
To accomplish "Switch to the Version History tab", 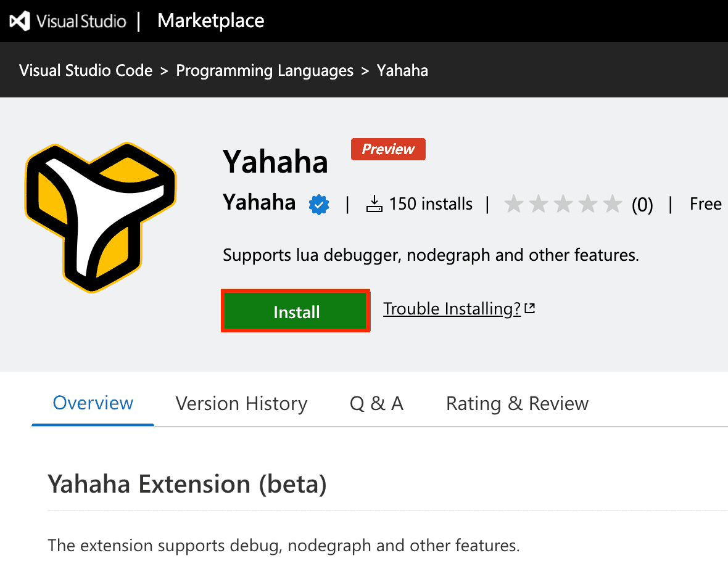I will (x=241, y=403).
